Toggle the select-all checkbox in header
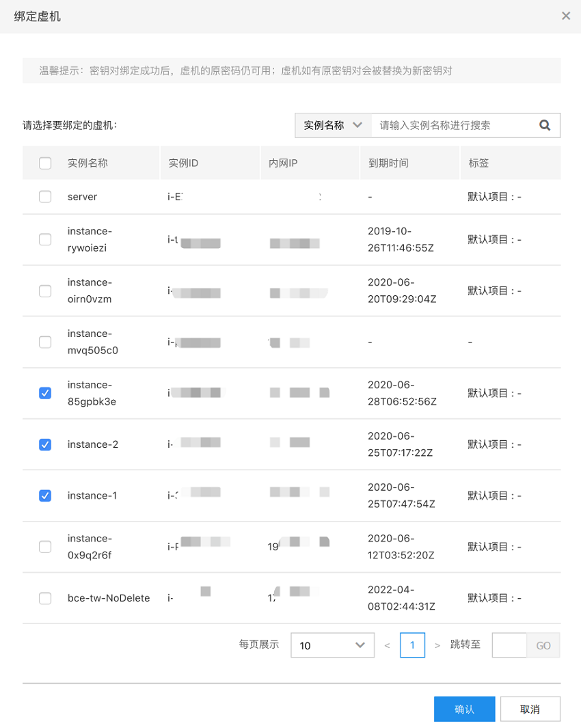The image size is (581, 728). [x=45, y=163]
